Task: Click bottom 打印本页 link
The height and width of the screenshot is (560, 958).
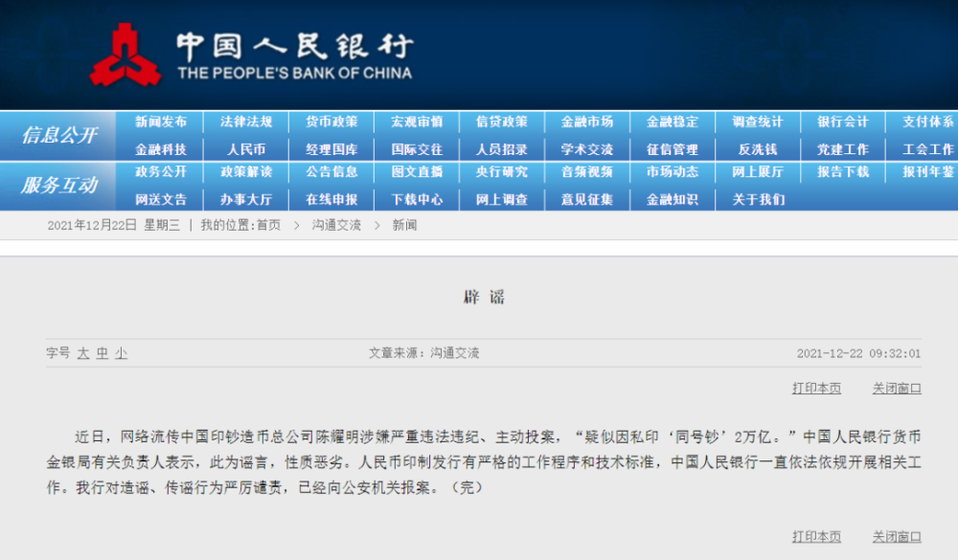Action: (x=816, y=537)
